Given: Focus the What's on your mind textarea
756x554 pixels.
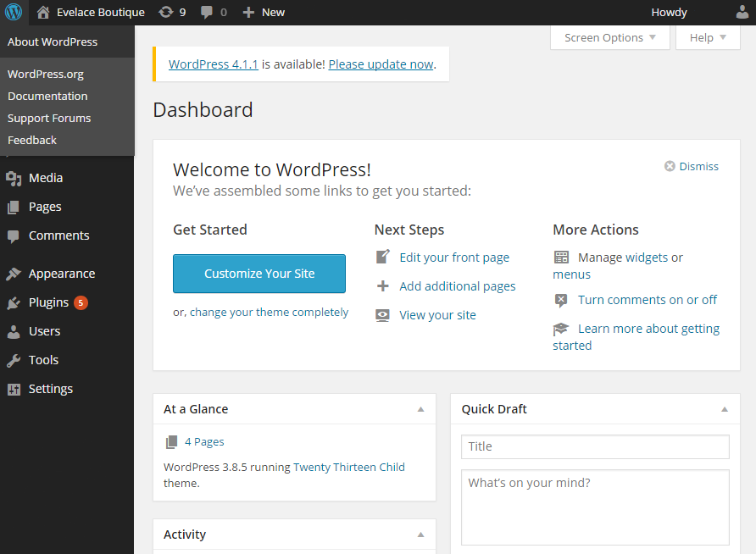Looking at the screenshot, I should pos(595,507).
